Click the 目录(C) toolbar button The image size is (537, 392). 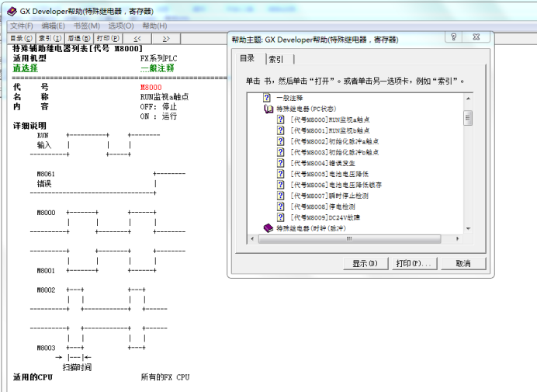(21, 38)
